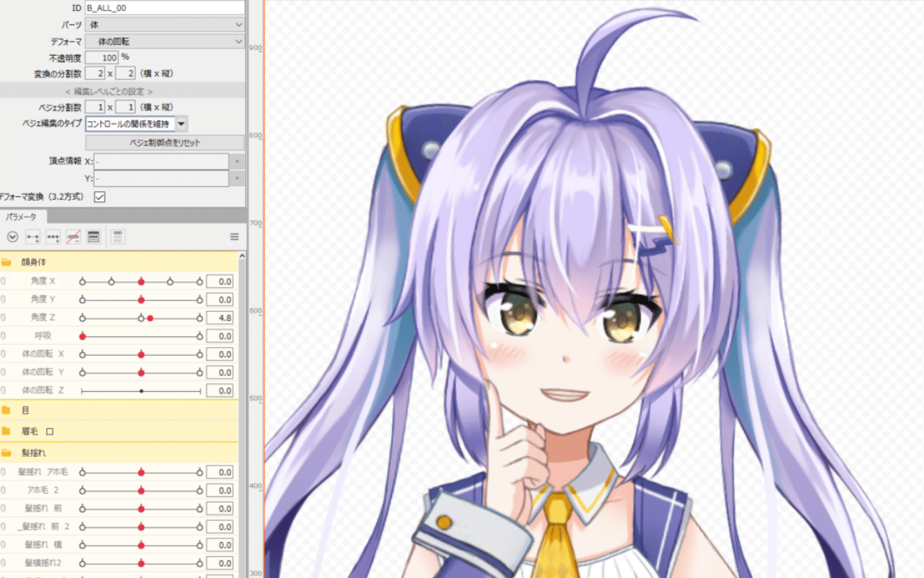924x578 pixels.
Task: Click the 体の回転 Z parameter label
Action: click(43, 390)
